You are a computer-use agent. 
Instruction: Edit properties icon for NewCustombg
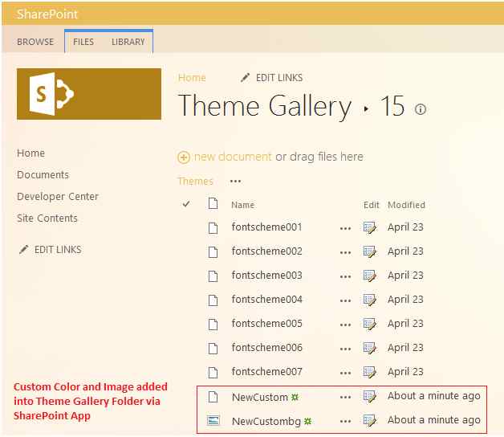[370, 421]
